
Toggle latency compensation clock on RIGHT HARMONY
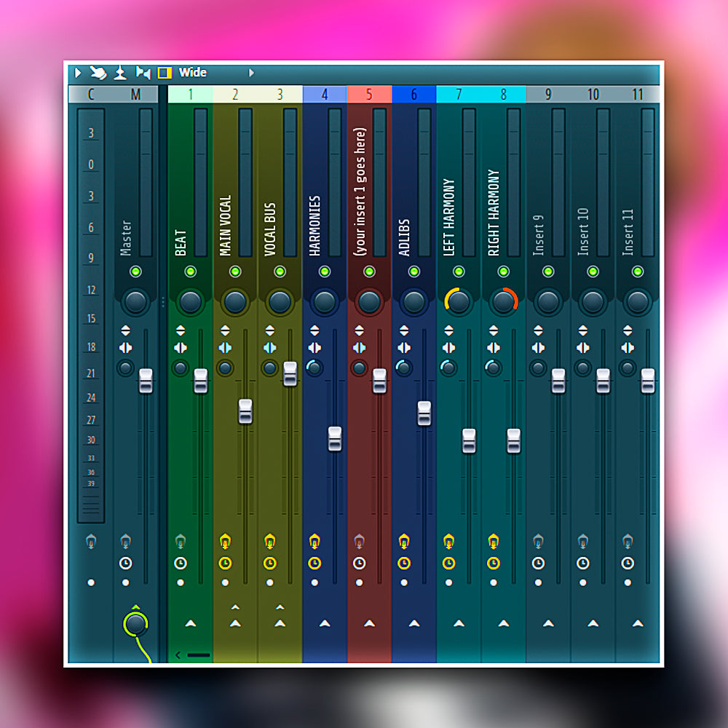(493, 563)
